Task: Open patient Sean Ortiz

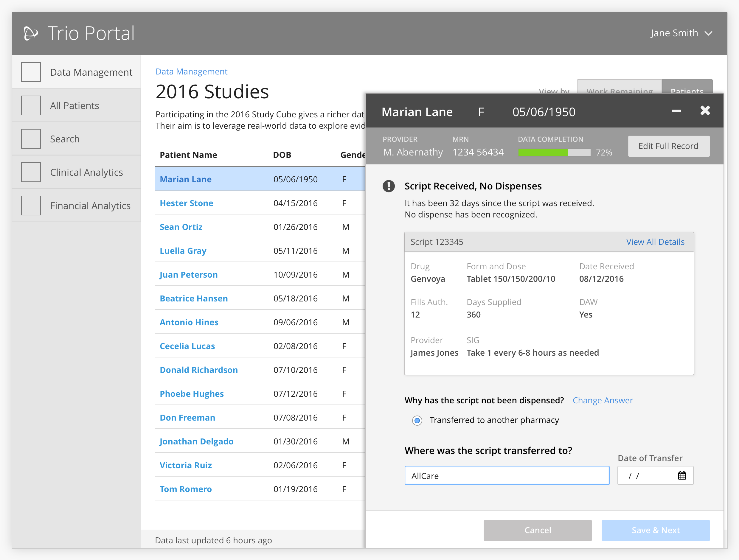Action: (x=181, y=227)
